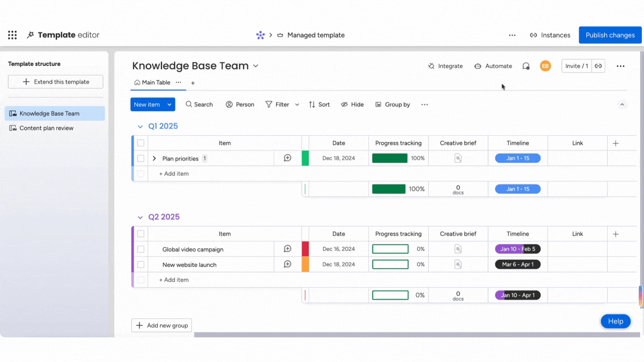644x362 pixels.
Task: Add column plus icon in Q1 2025 header
Action: point(615,143)
